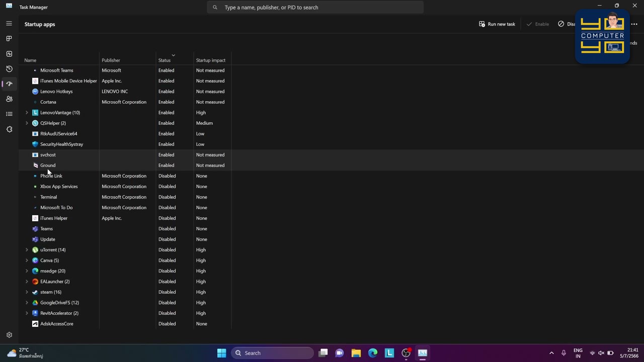Select the Ground startup entry
Image resolution: width=644 pixels, height=362 pixels.
coord(332,165)
